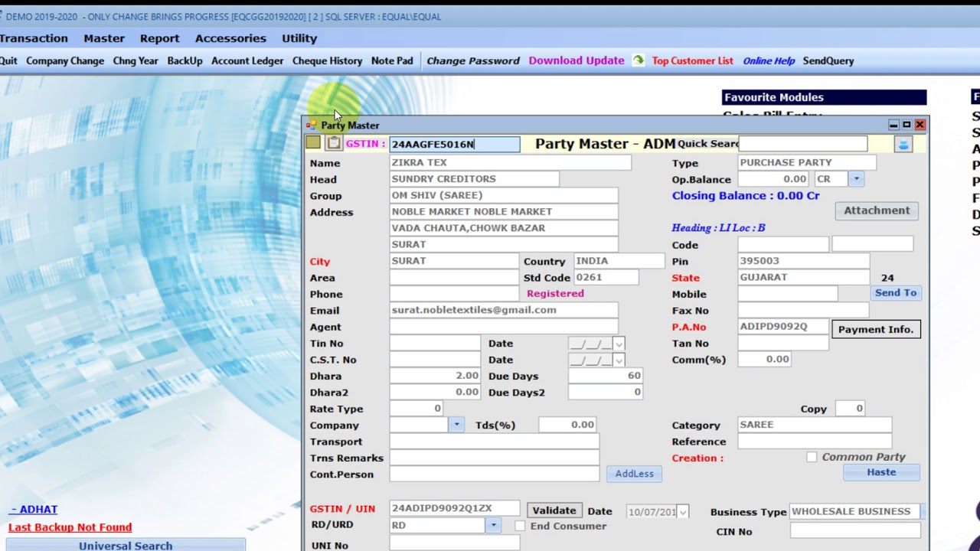Toggle the End Consumer checkbox
The image size is (980, 551).
pyautogui.click(x=520, y=526)
